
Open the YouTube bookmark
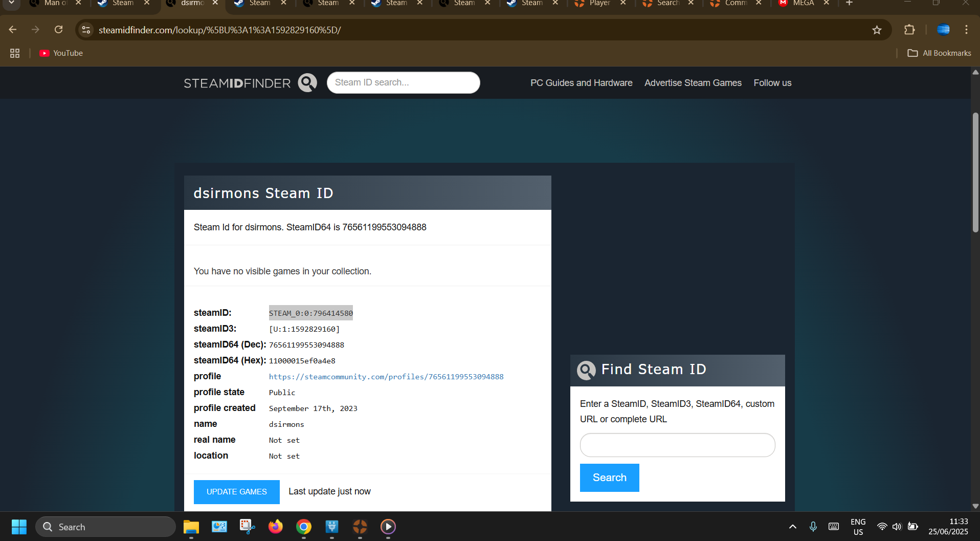(61, 53)
